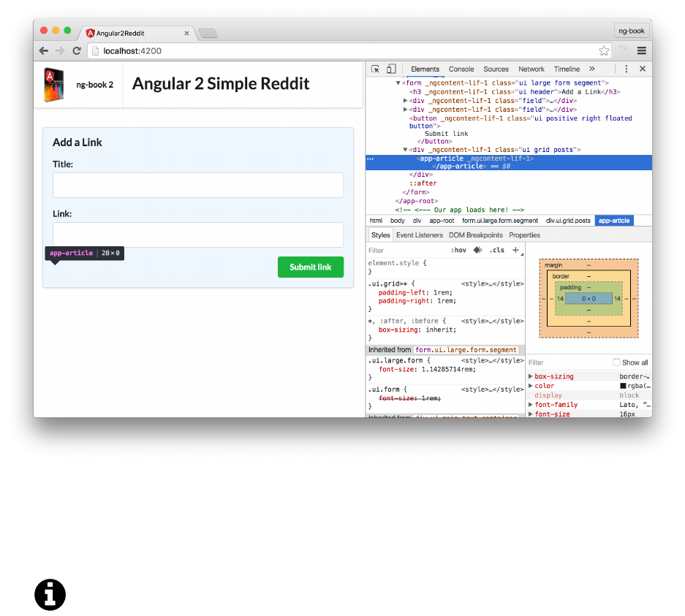Screen dimensions: 685x616
Task: Collapse the div ui grid posts node
Action: (405, 150)
